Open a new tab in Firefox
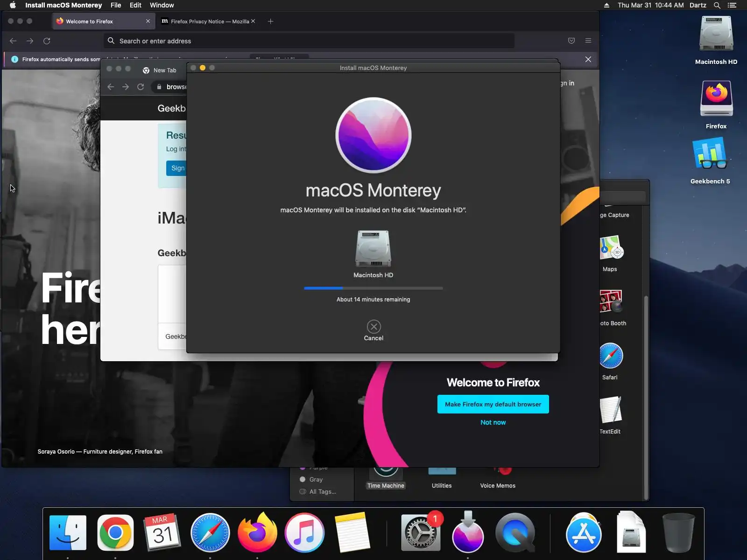This screenshot has height=560, width=747. [x=270, y=21]
